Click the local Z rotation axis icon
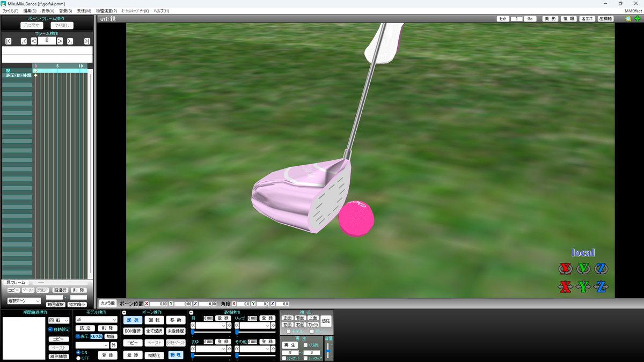 coord(602,268)
